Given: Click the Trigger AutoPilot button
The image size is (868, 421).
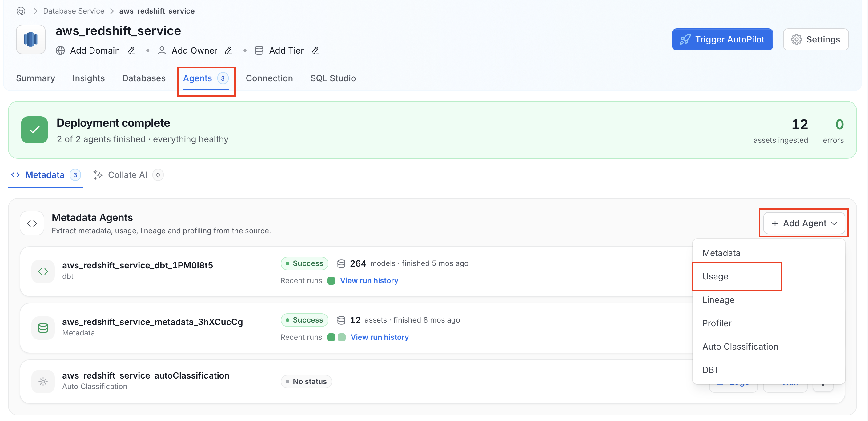Looking at the screenshot, I should pyautogui.click(x=722, y=39).
